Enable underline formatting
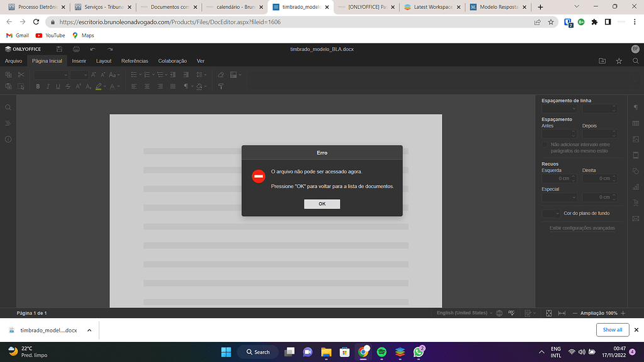The image size is (644, 362). [x=58, y=86]
